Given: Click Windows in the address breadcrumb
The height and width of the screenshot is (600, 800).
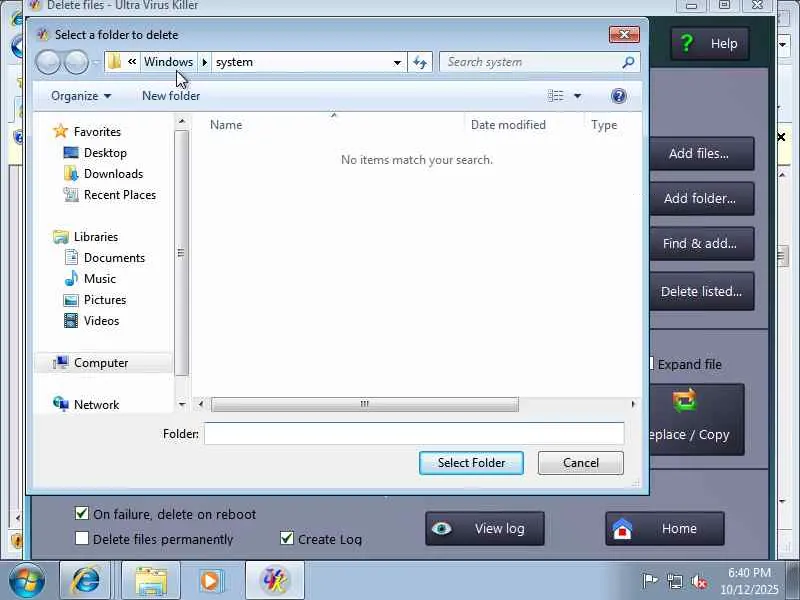Looking at the screenshot, I should pyautogui.click(x=168, y=62).
